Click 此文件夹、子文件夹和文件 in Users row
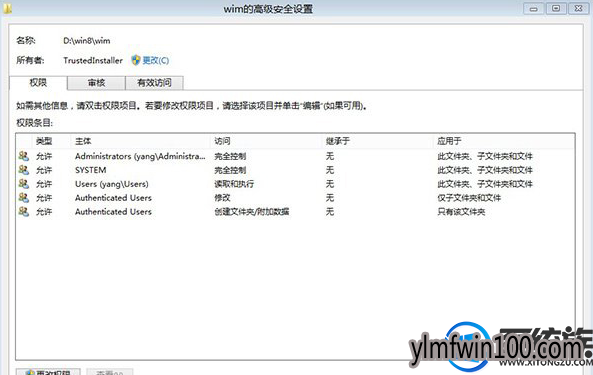The image size is (593, 375). pos(485,184)
